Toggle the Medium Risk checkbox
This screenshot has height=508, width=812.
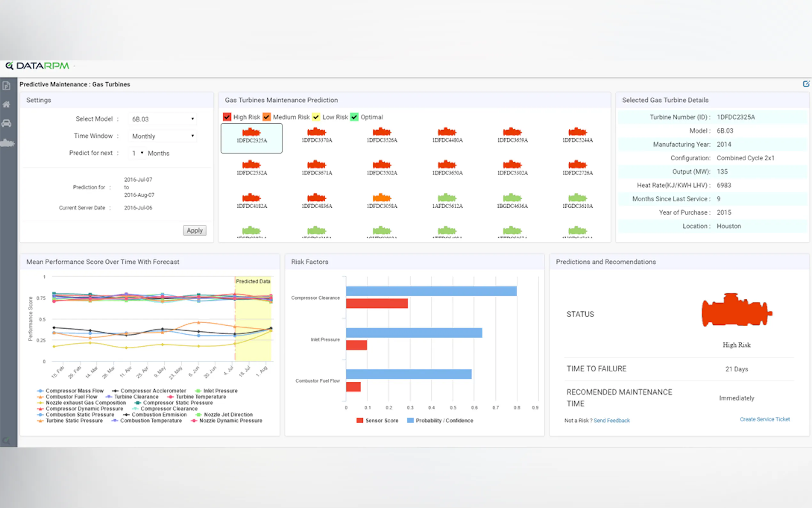(x=267, y=117)
